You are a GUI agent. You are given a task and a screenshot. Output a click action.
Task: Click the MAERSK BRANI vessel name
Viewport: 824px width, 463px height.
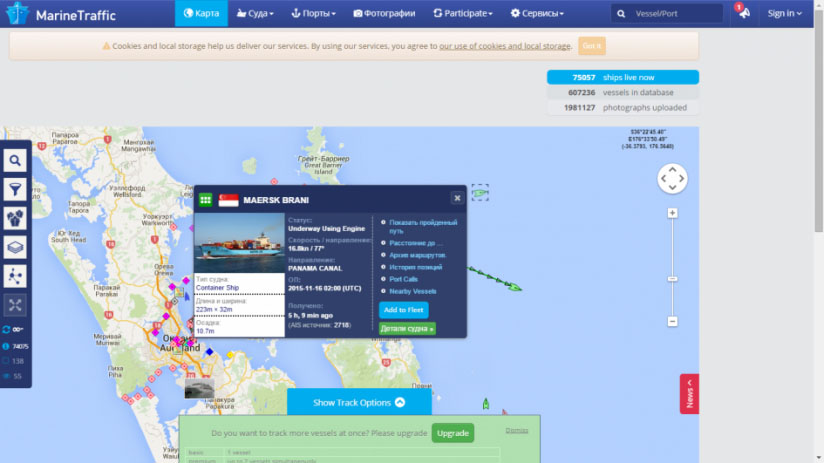(x=276, y=200)
